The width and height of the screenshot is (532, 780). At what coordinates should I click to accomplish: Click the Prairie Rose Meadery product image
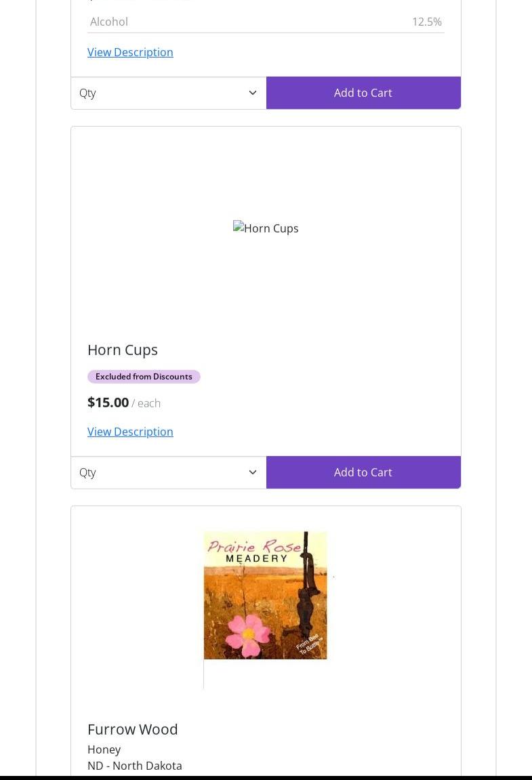pos(266,596)
